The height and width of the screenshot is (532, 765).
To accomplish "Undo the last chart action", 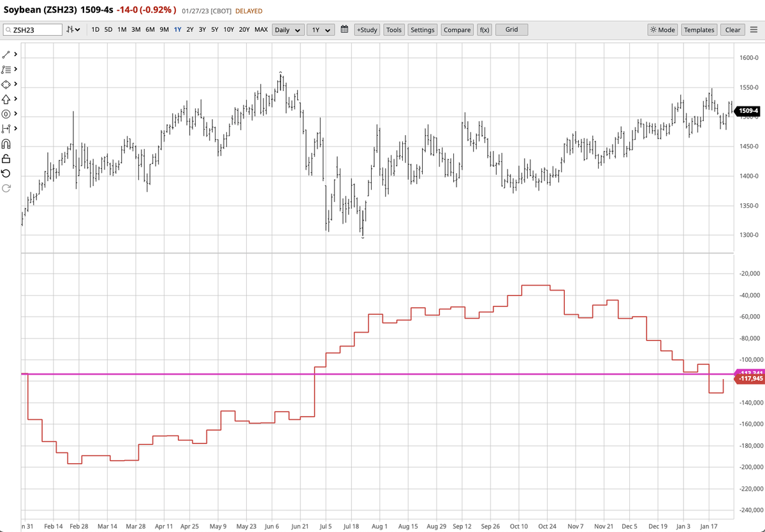I will click(6, 173).
